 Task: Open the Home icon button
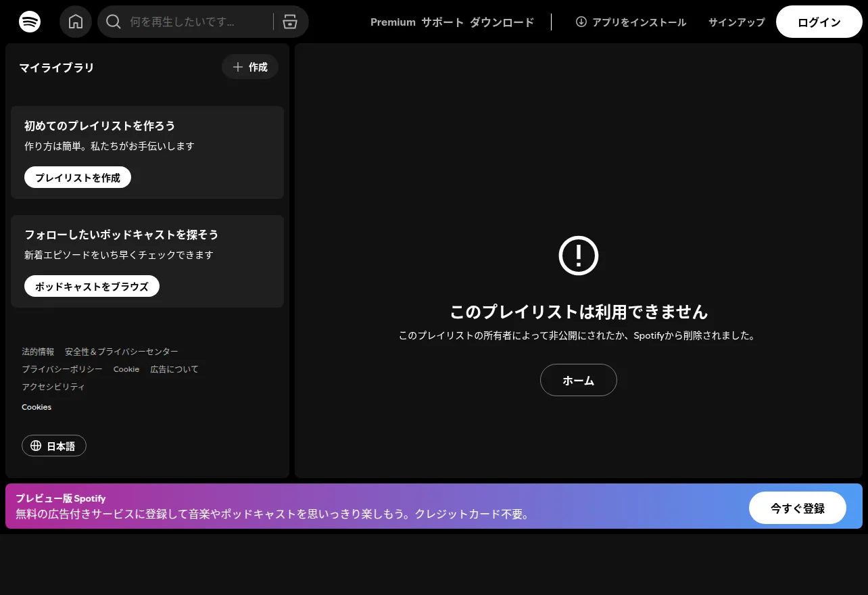76,22
